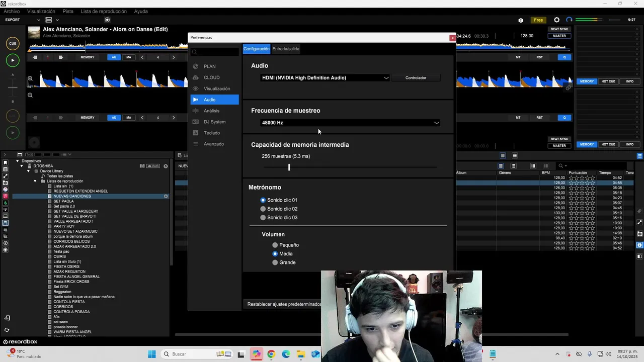
Task: Open settings gear icon next to Free
Action: tap(556, 20)
